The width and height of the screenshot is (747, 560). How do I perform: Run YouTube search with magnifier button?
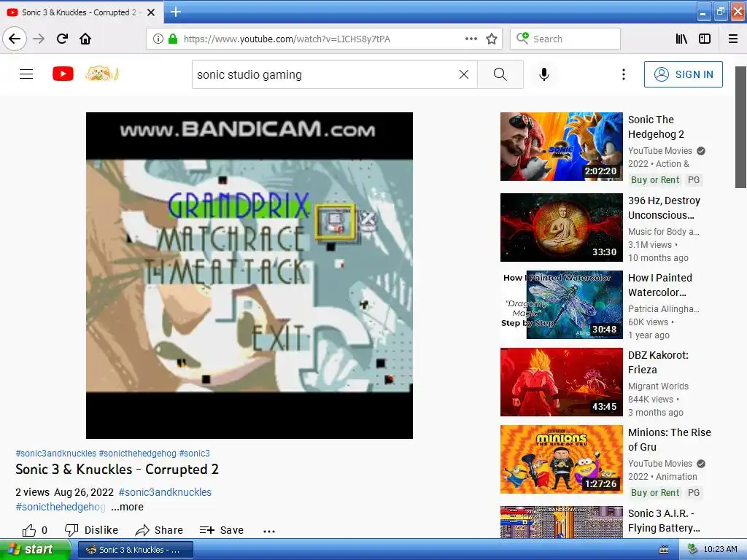point(500,74)
